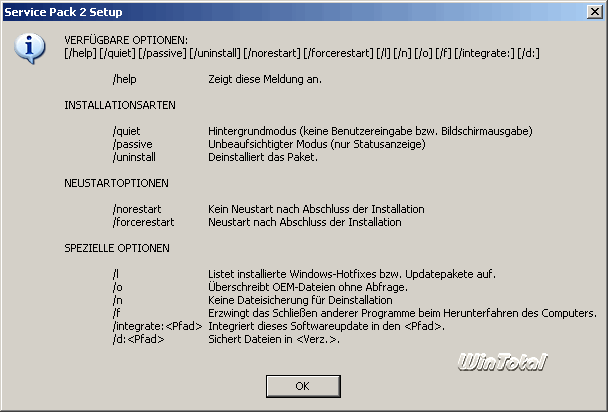608x412 pixels.
Task: Click the /d:<Pfad> option label
Action: point(138,340)
